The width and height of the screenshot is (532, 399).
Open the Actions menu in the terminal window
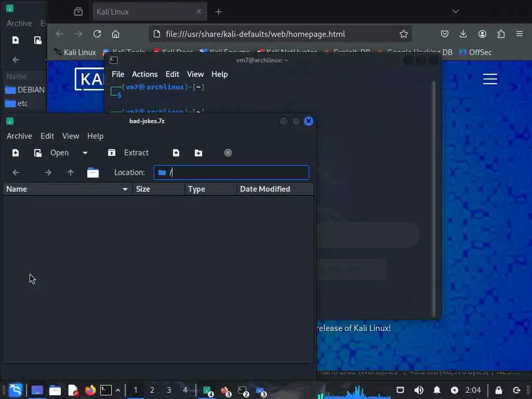144,74
